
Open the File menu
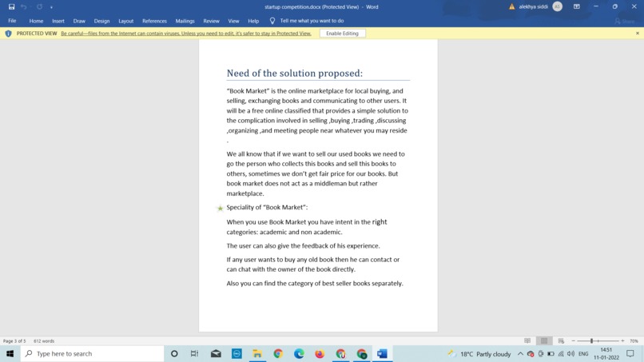[x=12, y=21]
